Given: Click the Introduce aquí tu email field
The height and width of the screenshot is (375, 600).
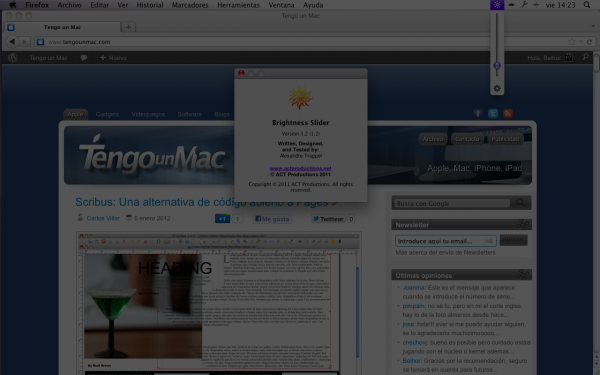Looking at the screenshot, I should [445, 241].
